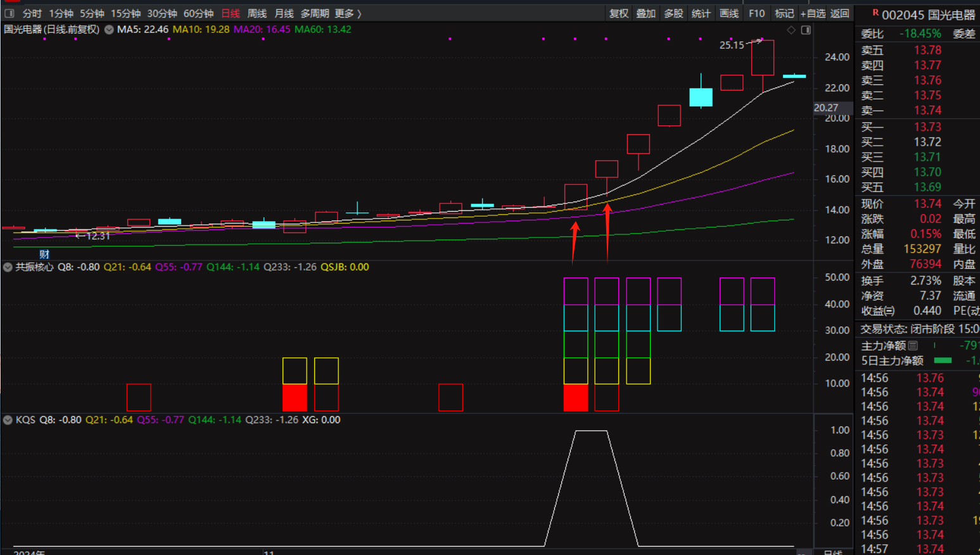
Task: Click the 返回 back button
Action: point(840,13)
